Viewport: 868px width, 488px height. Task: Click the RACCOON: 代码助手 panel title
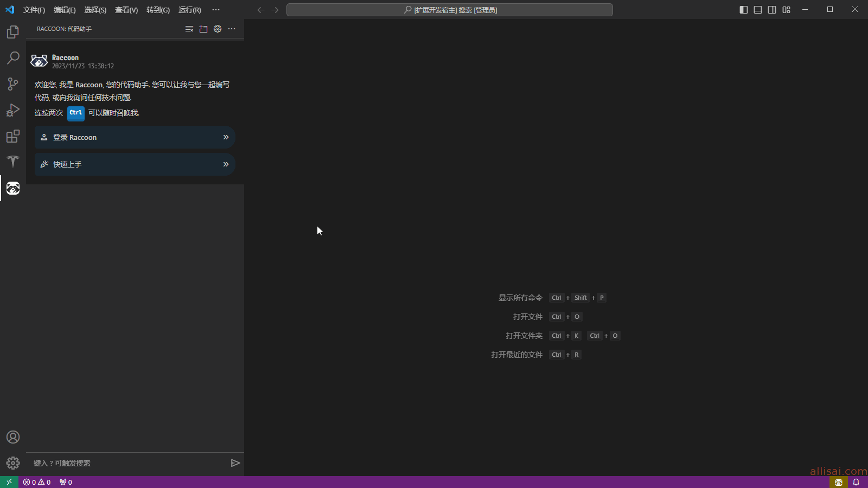(64, 29)
